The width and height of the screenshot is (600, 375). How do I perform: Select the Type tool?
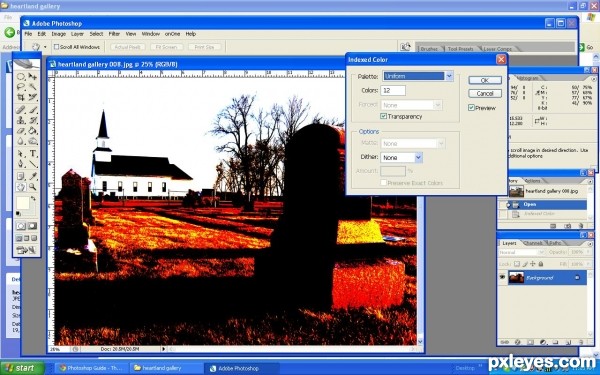(33, 154)
